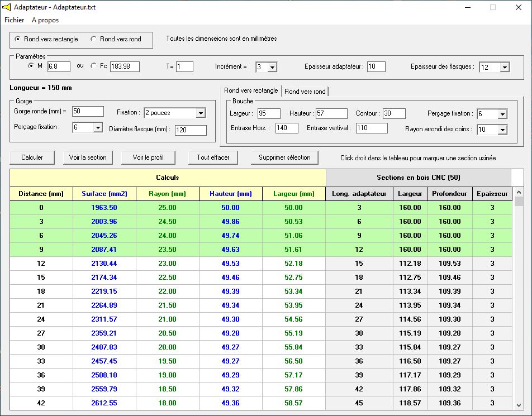Screen dimensions: 532x416
Task: Select the M parameter radio button
Action: tap(31, 66)
